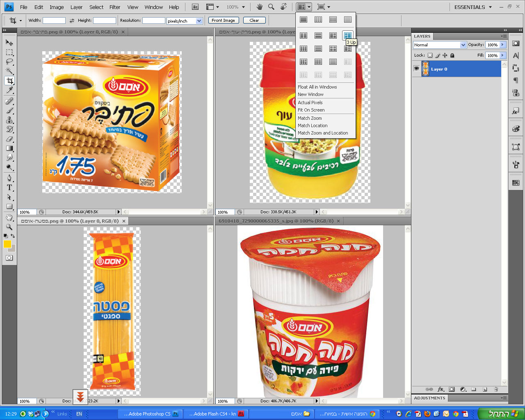Toggle lock position for layer
This screenshot has height=420, width=525.
click(x=445, y=55)
